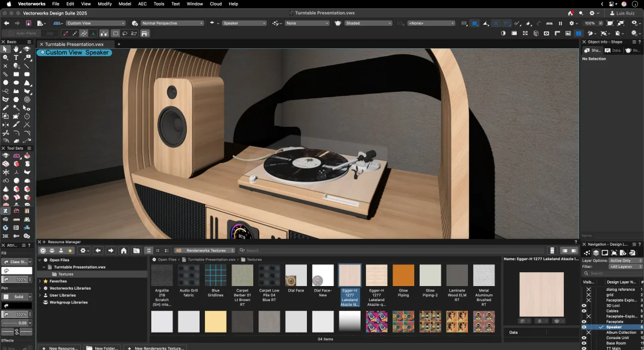
Task: Toggle visibility of the Facetplate layer
Action: [x=584, y=322]
